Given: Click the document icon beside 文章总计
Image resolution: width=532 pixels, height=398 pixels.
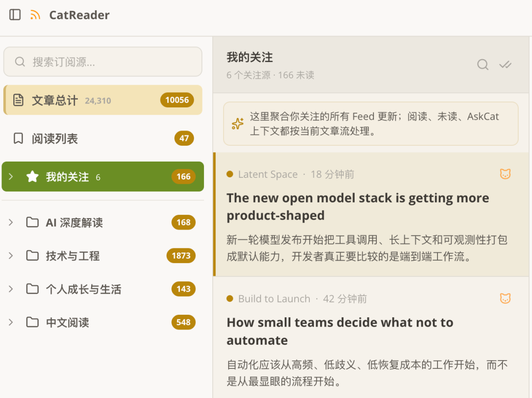Looking at the screenshot, I should coord(18,100).
